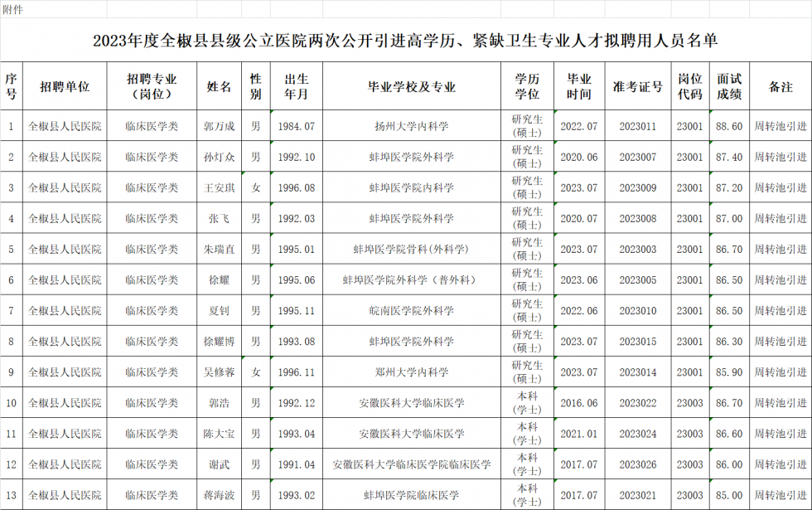812x510 pixels.
Task: Select the 性别 header cell
Action: tap(256, 86)
